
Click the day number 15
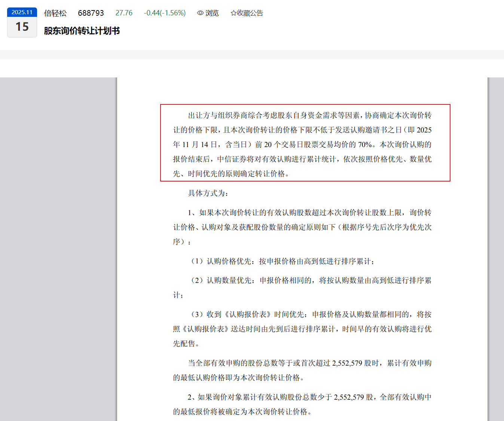(22, 27)
